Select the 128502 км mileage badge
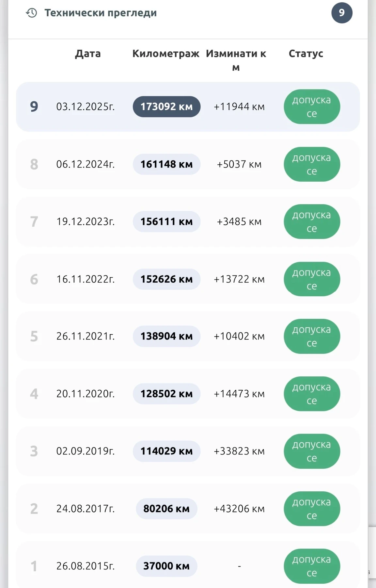Screen dimensions: 376x588 [166, 394]
